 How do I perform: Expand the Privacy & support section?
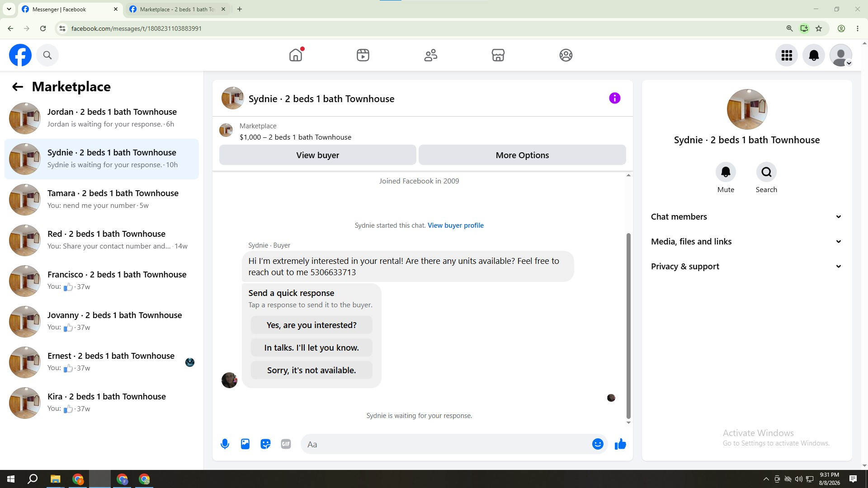pos(747,267)
